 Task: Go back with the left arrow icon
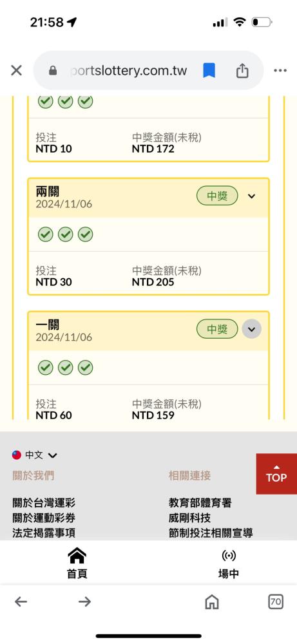click(x=21, y=601)
